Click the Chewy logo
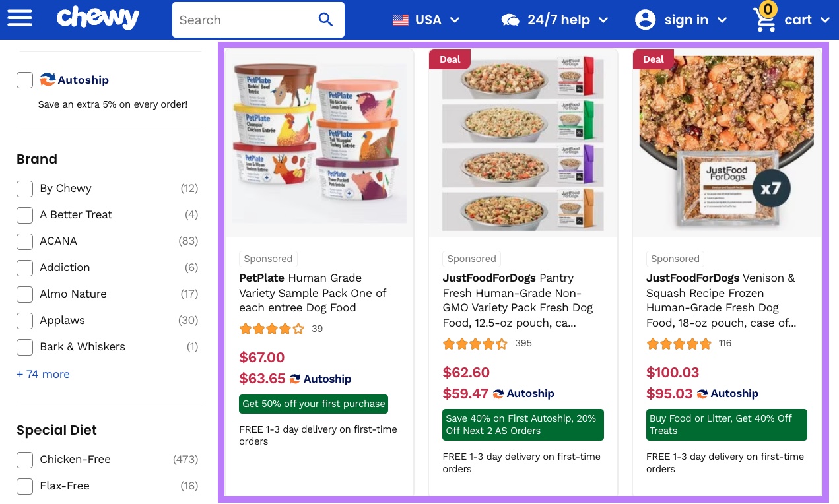Image resolution: width=839 pixels, height=504 pixels. 98,18
